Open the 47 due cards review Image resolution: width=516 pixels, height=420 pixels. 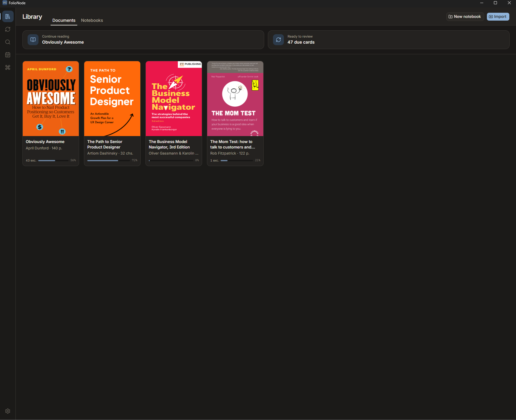point(388,40)
